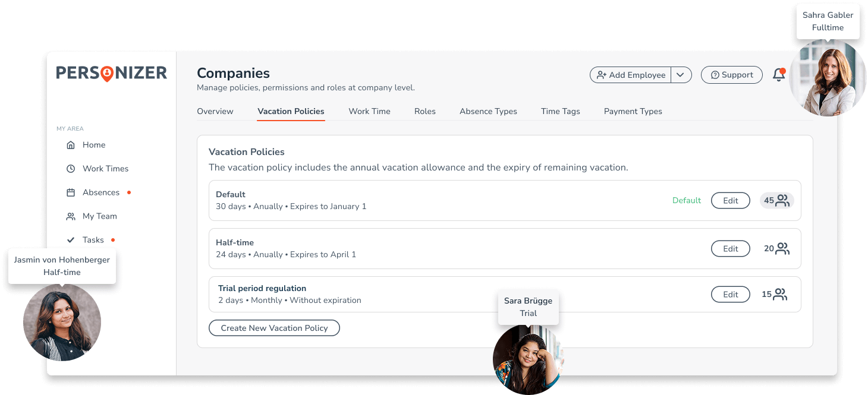
Task: Open the Add Employee dropdown arrow
Action: [x=681, y=75]
